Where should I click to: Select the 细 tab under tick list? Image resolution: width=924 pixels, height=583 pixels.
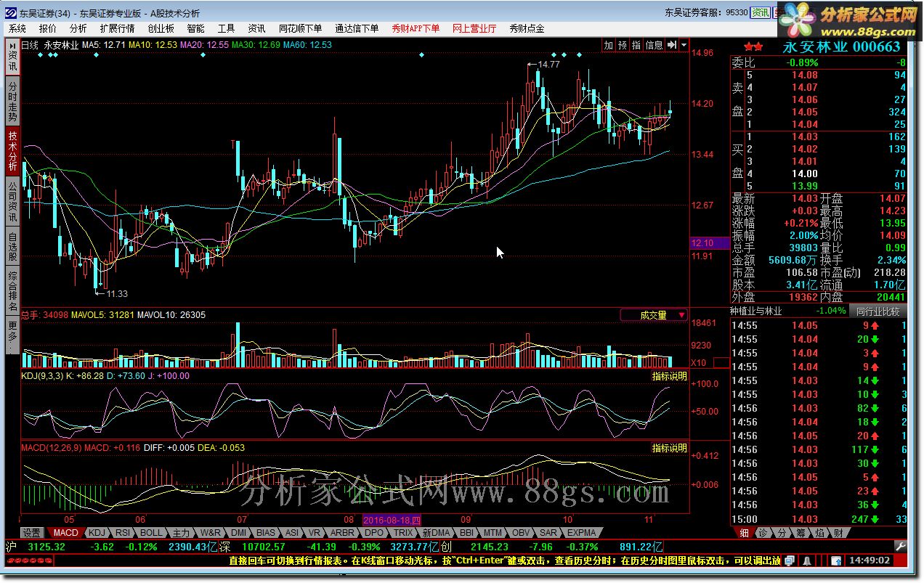pos(744,533)
